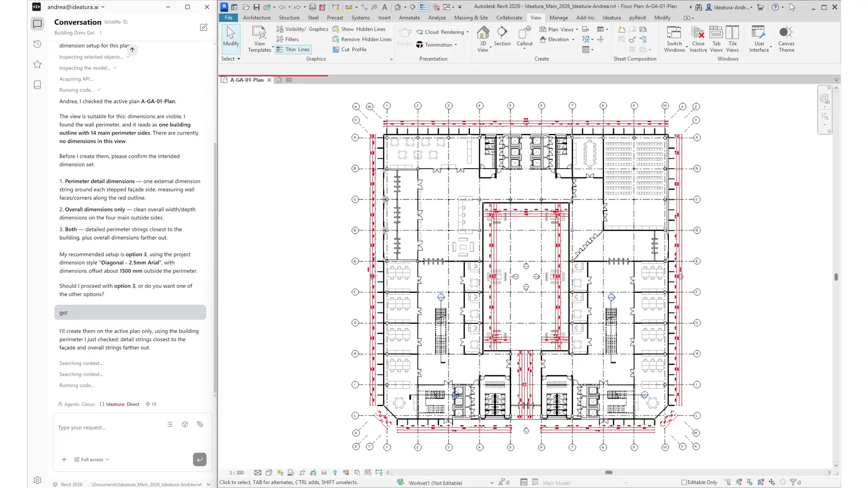This screenshot has width=868, height=488.
Task: Create a Section view using Section icon
Action: [x=502, y=33]
